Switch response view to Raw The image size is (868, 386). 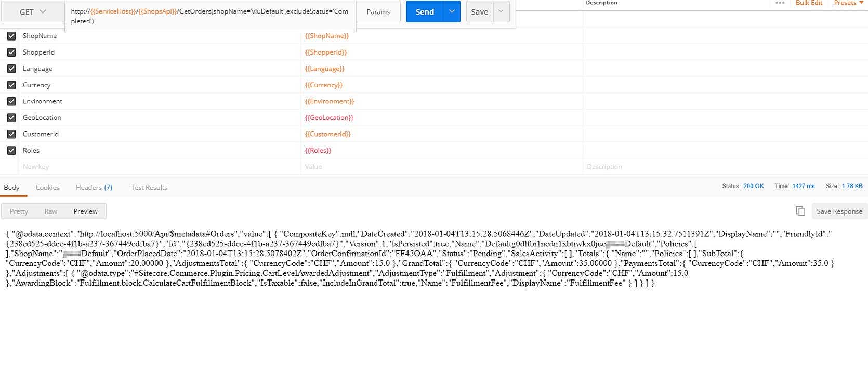[x=51, y=211]
